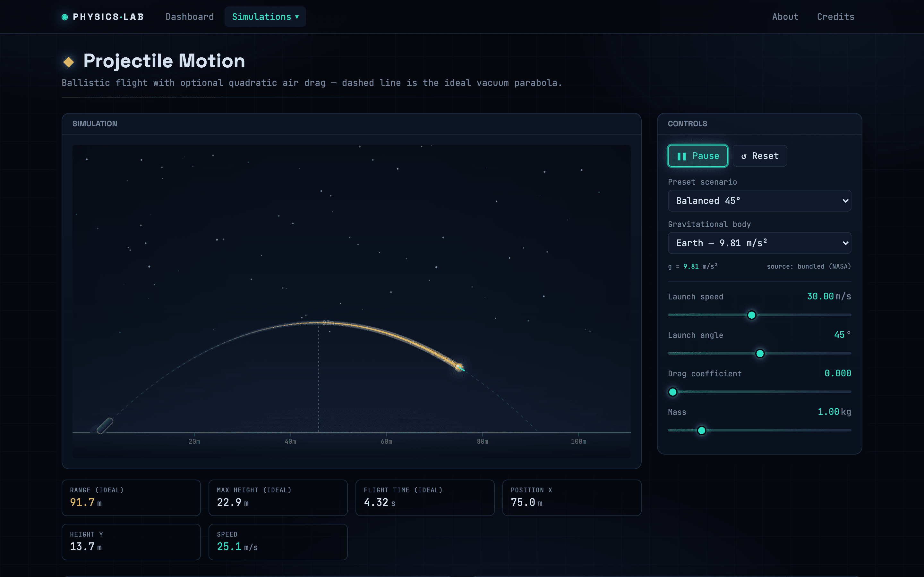Expand the Gravitational body Earth dropdown
The image size is (924, 577).
click(x=759, y=243)
